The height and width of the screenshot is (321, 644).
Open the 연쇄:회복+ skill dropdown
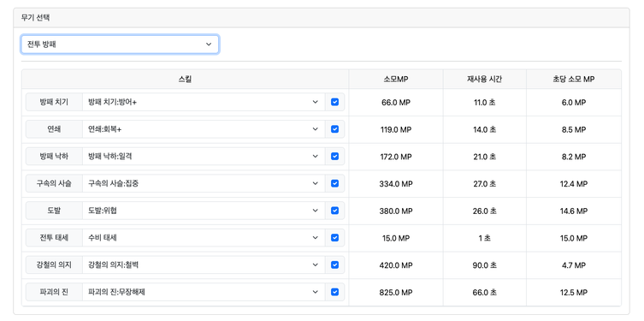[204, 129]
